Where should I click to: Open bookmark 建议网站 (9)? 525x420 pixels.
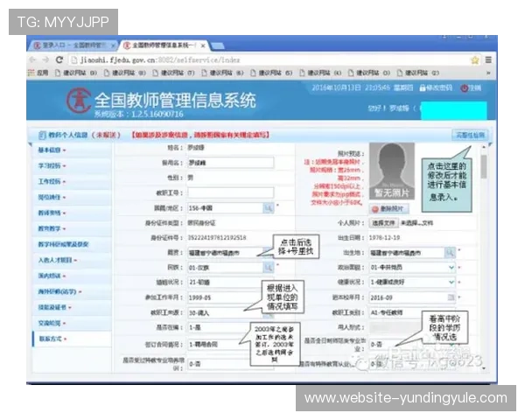(76, 73)
